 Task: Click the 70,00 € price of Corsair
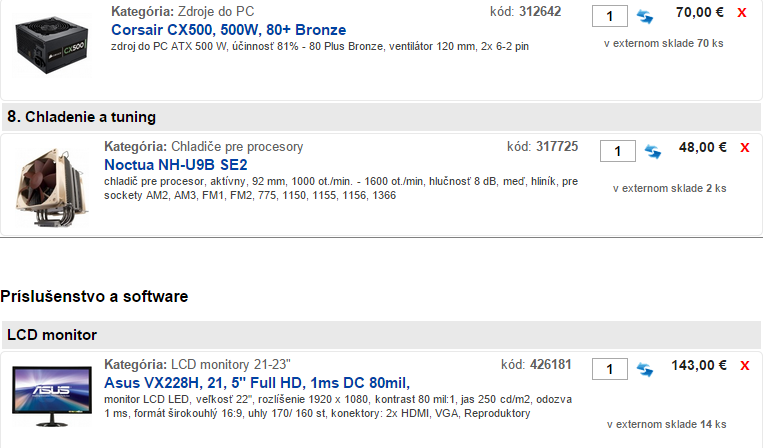700,13
